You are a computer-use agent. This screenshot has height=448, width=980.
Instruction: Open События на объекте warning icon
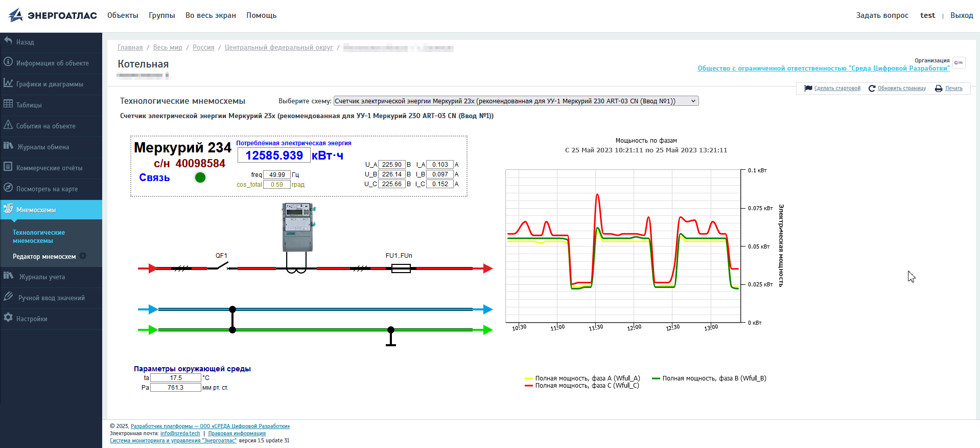click(8, 125)
